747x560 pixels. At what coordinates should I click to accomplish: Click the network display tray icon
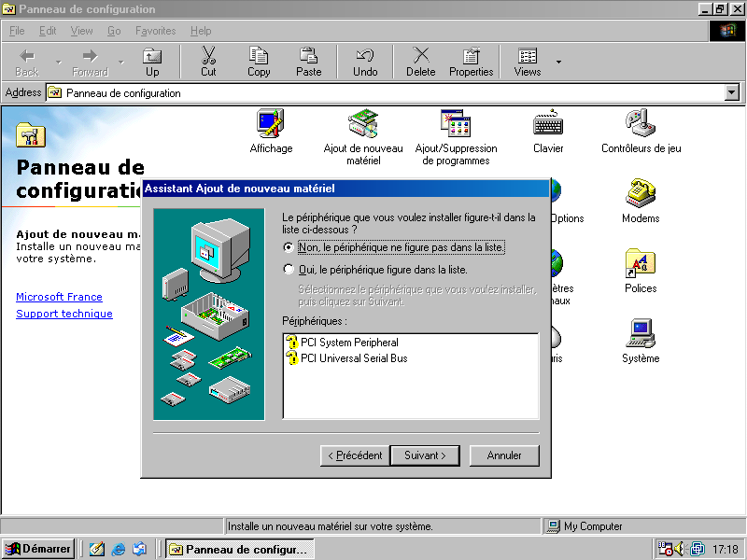697,549
